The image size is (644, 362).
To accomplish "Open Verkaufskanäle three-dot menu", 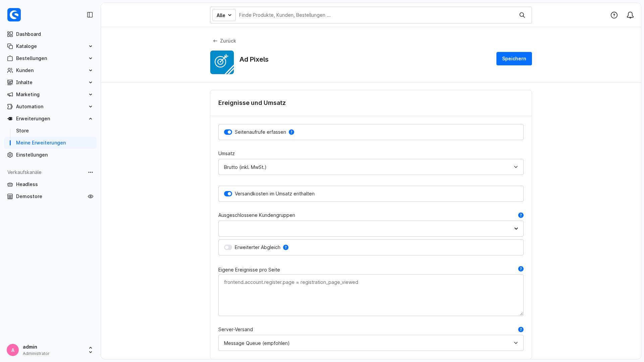I will 91,172.
